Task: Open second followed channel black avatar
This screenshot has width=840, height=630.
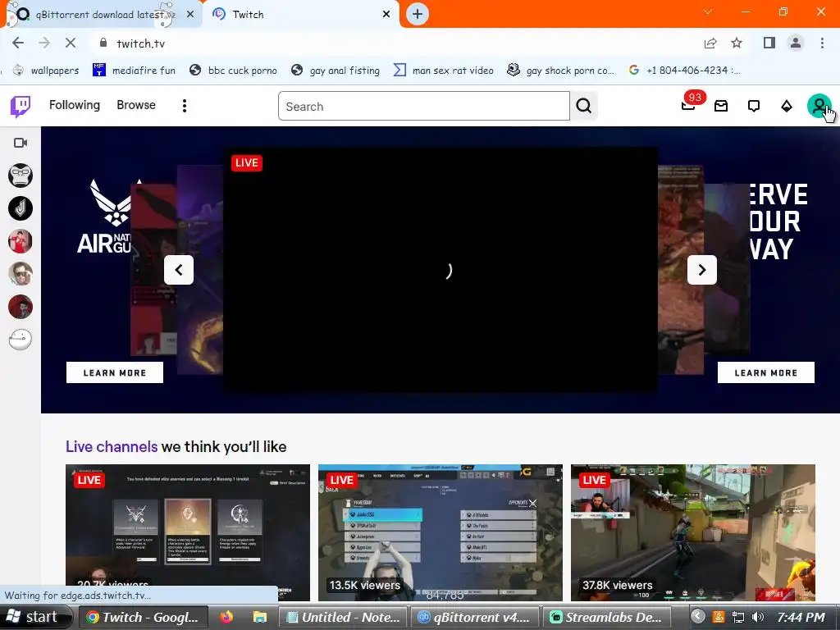Action: pyautogui.click(x=21, y=208)
